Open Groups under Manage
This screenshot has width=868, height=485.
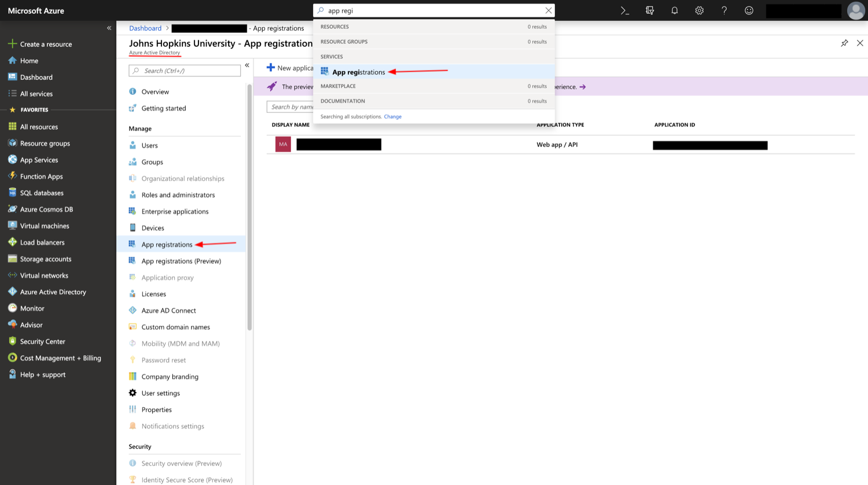pos(152,162)
